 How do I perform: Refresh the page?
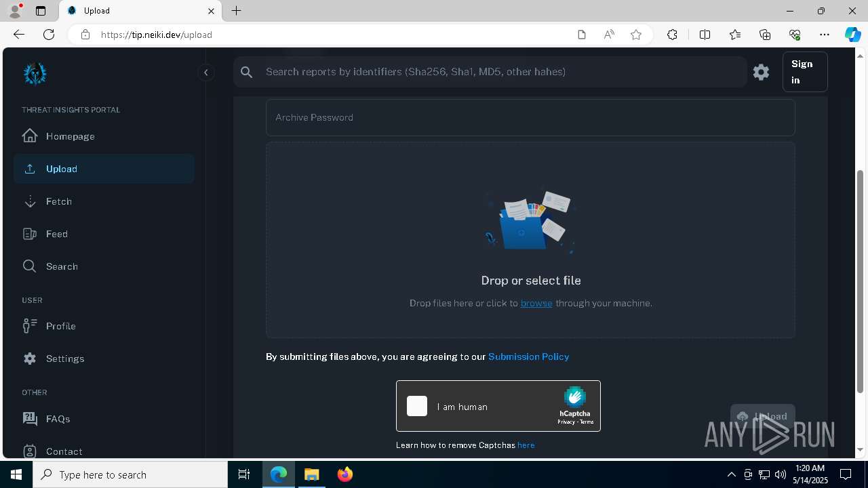coord(49,35)
